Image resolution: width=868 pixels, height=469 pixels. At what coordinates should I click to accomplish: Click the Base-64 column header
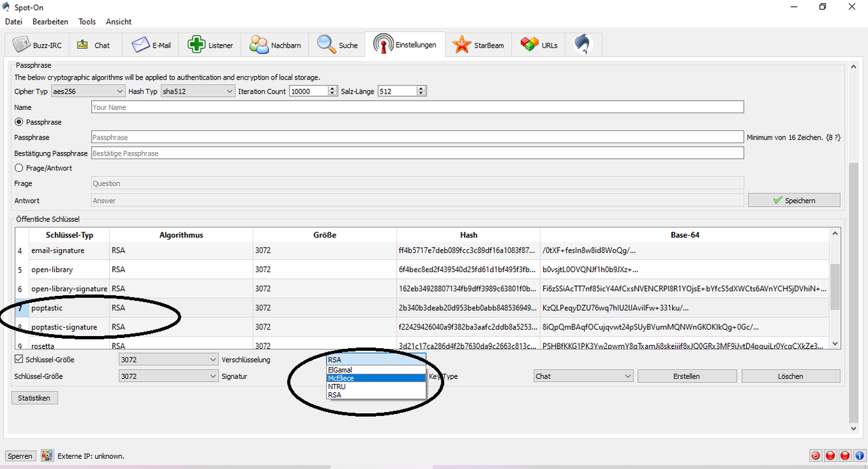pyautogui.click(x=685, y=235)
